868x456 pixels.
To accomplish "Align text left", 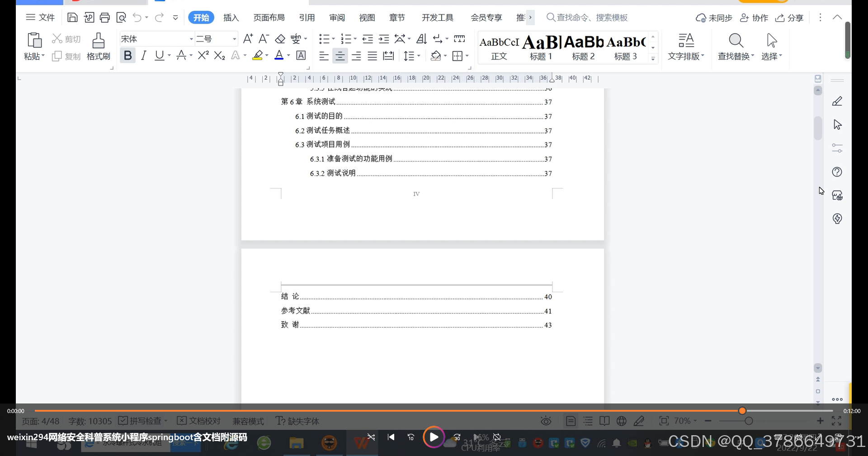I will (x=324, y=56).
